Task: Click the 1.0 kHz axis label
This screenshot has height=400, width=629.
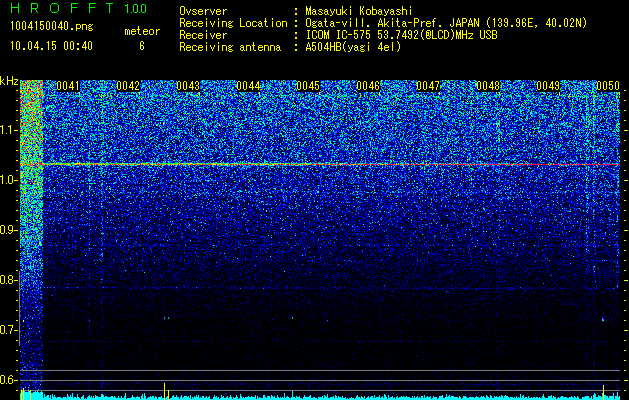Action: pyautogui.click(x=8, y=180)
